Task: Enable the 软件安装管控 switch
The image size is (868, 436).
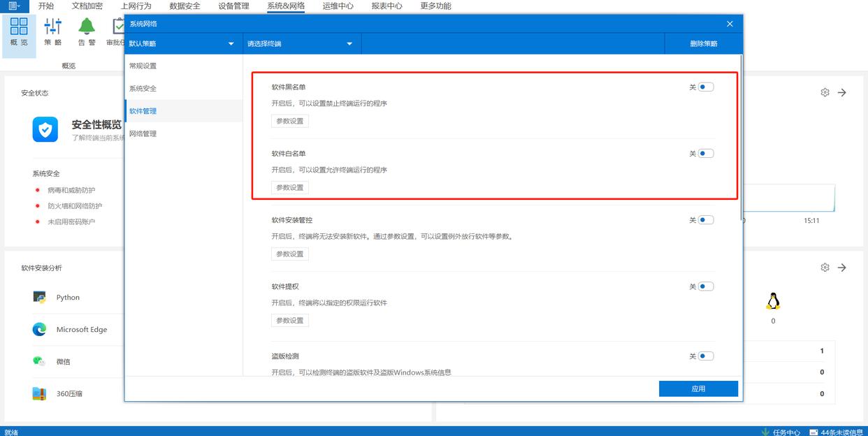Action: 706,220
